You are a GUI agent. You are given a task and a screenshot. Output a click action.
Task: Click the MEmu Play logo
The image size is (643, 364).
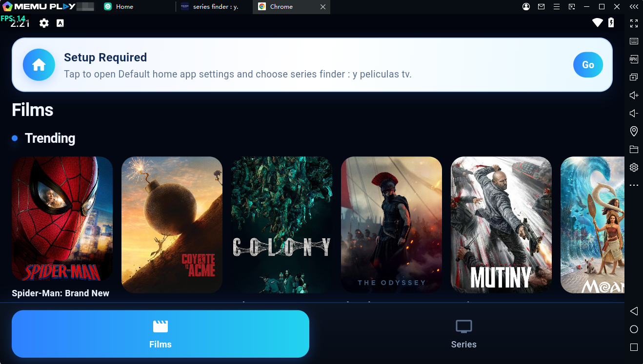pyautogui.click(x=39, y=7)
